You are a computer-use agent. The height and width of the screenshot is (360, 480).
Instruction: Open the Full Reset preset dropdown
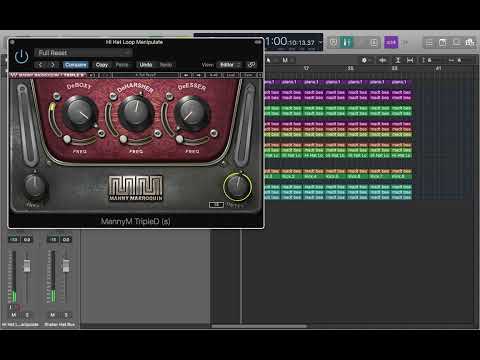(x=83, y=53)
